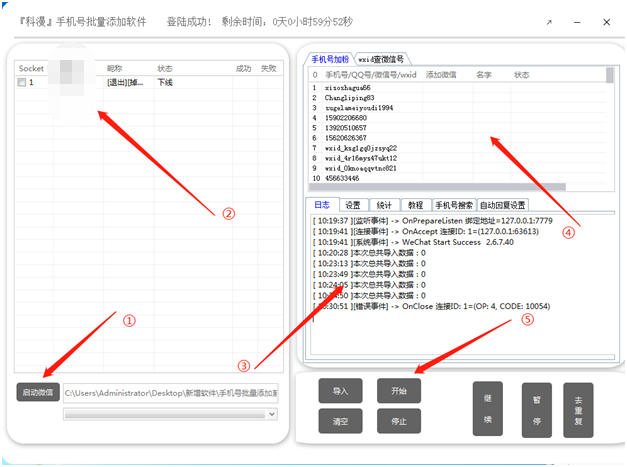Select the 手机号搜索 tab
627x467 pixels.
[453, 205]
